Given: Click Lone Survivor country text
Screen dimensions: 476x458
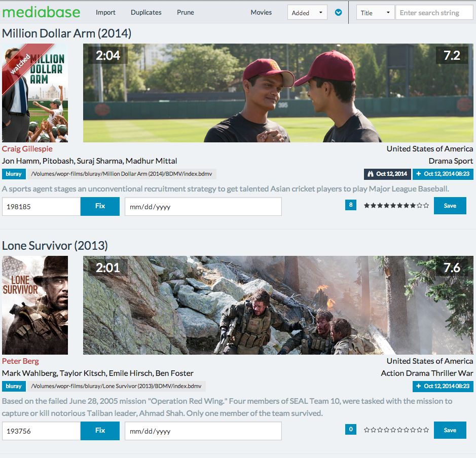Looking at the screenshot, I should point(430,361).
